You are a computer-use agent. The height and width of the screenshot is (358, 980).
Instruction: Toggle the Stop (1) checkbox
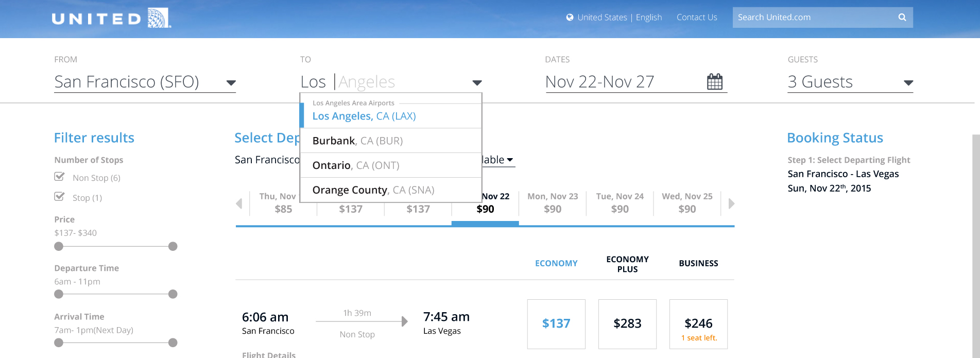point(60,197)
